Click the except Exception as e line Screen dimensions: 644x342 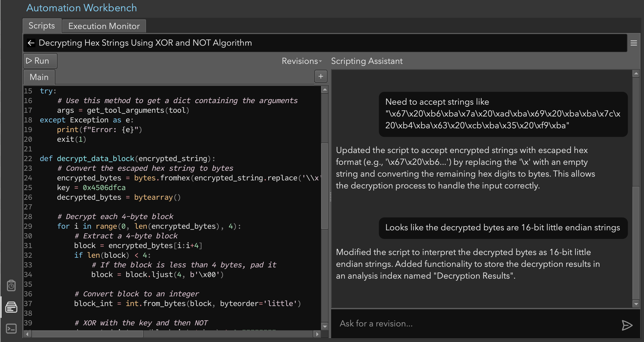point(87,120)
